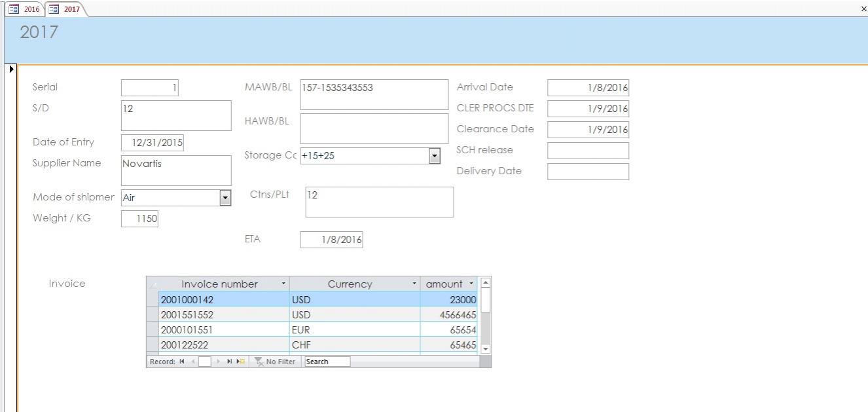This screenshot has height=412, width=868.
Task: Switch to the 2016 form tab
Action: 24,9
